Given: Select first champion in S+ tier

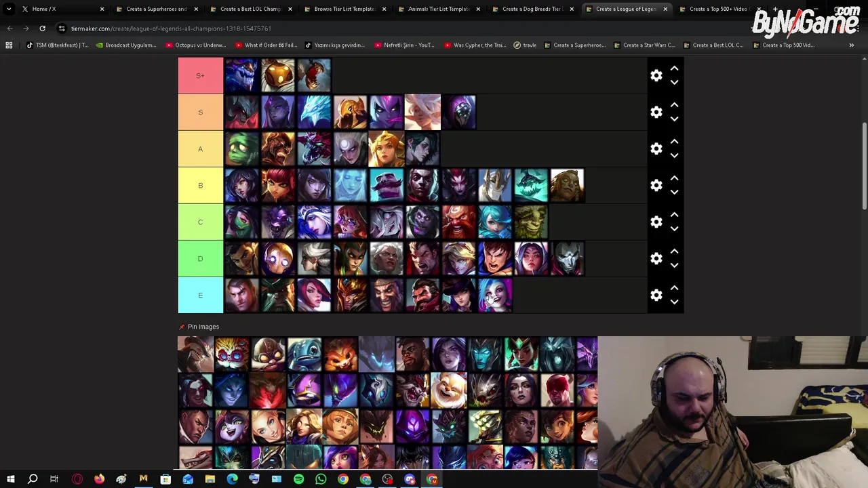Looking at the screenshot, I should click(x=242, y=75).
